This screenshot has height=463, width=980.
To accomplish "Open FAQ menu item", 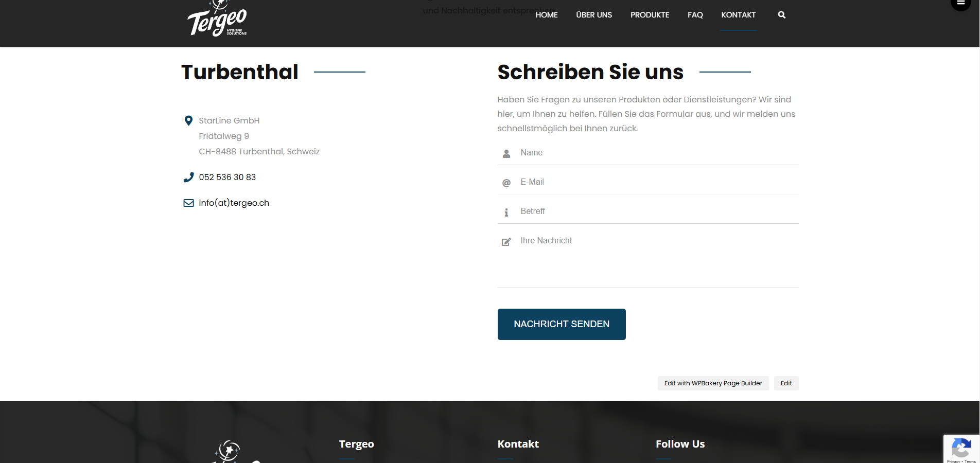I will pos(695,15).
